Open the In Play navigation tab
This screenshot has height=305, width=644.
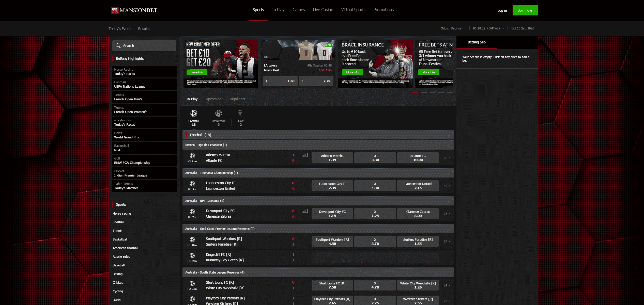(278, 10)
